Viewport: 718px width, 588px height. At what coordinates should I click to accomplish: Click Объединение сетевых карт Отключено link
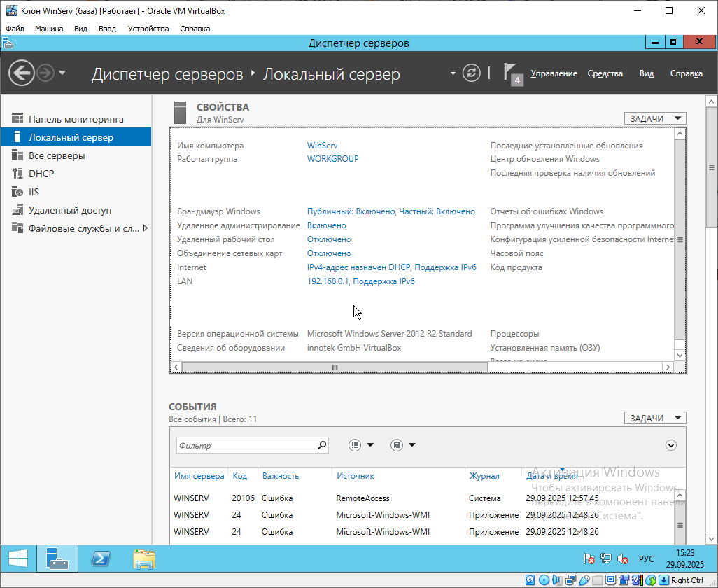(329, 253)
